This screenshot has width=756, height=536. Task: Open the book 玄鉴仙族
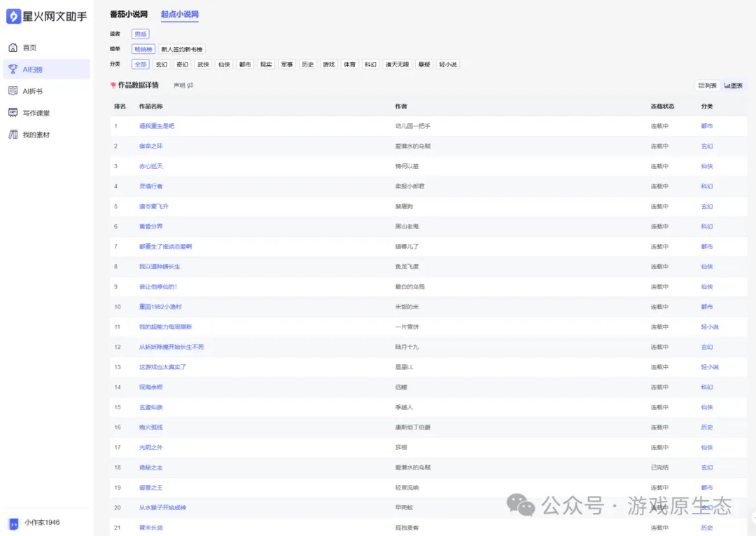pos(151,407)
